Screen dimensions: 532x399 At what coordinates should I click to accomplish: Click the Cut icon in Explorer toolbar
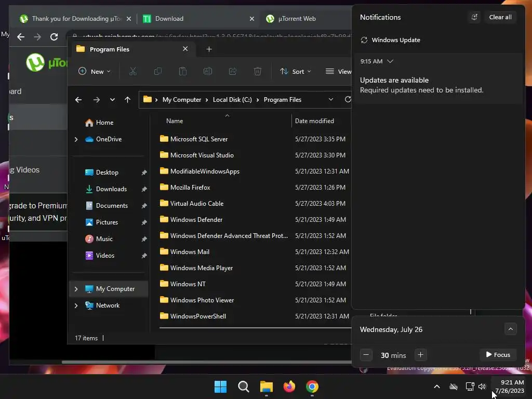132,71
